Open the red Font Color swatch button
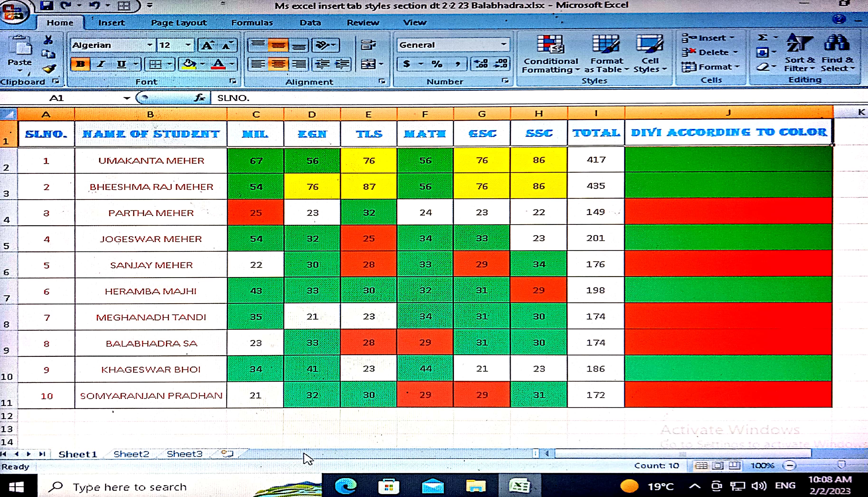 [x=218, y=64]
